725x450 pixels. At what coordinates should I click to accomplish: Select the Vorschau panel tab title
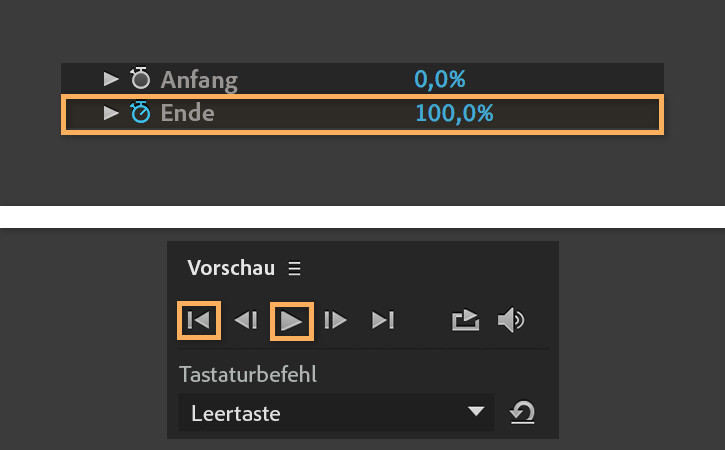coord(230,268)
